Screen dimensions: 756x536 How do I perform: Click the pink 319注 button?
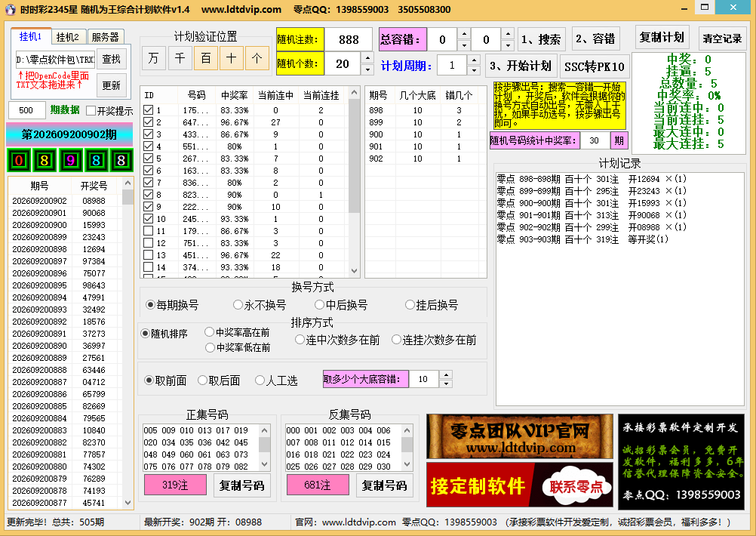(175, 485)
